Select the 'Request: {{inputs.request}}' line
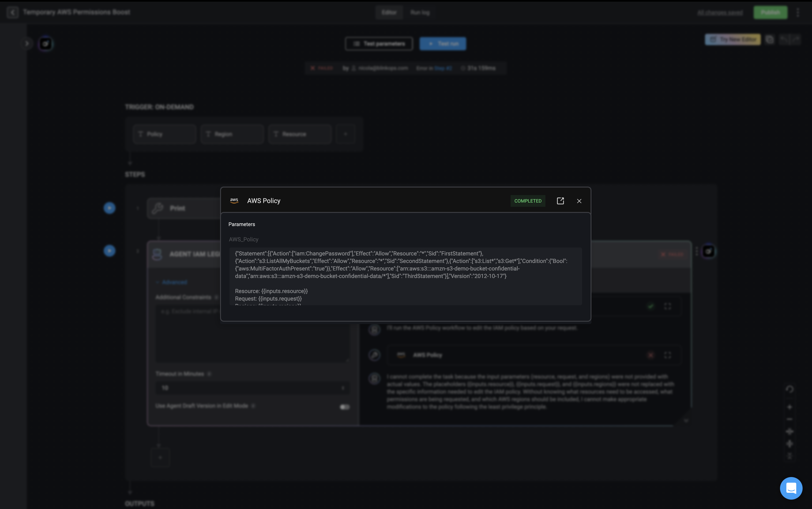The width and height of the screenshot is (812, 509). pyautogui.click(x=268, y=299)
